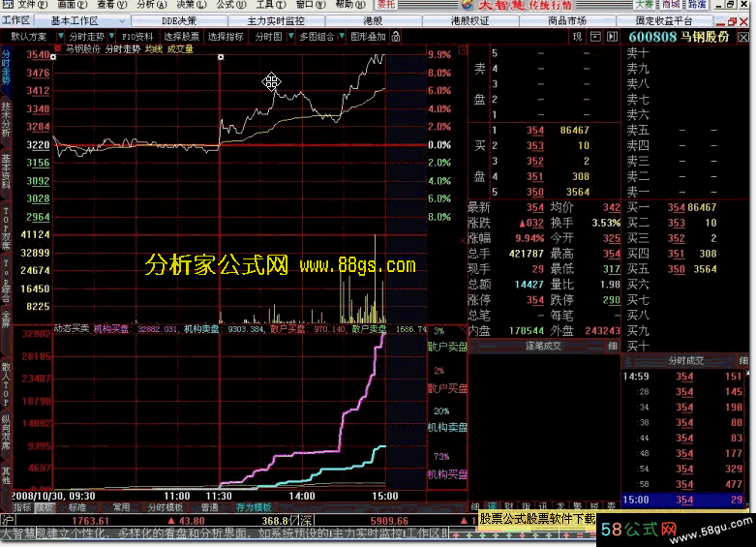Screen dimensions: 756x547
Task: Select the 存为模板 bottom tab
Action: point(254,507)
